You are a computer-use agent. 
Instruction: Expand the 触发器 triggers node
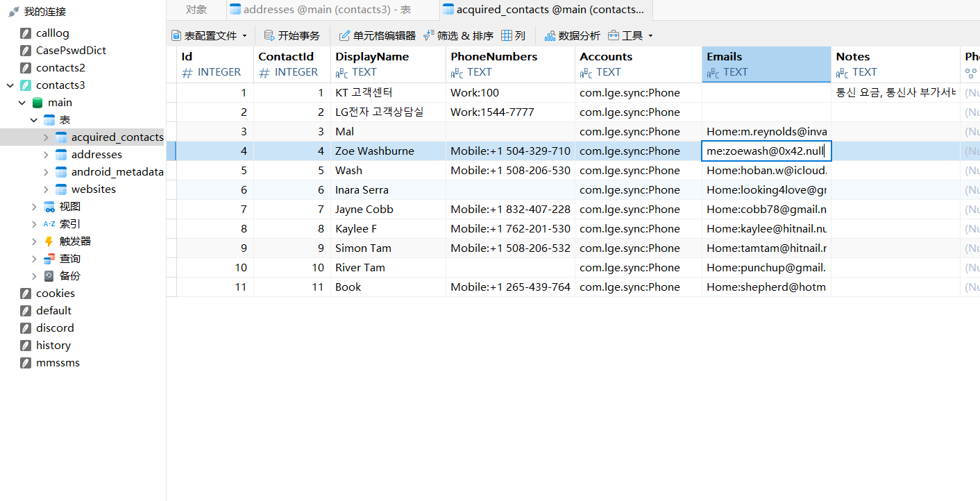click(34, 241)
